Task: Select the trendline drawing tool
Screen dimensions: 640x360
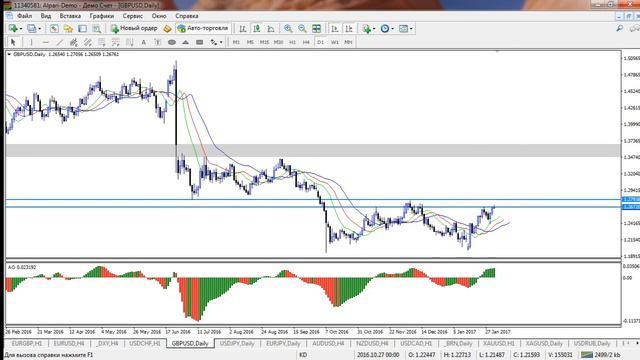Action: (60, 42)
